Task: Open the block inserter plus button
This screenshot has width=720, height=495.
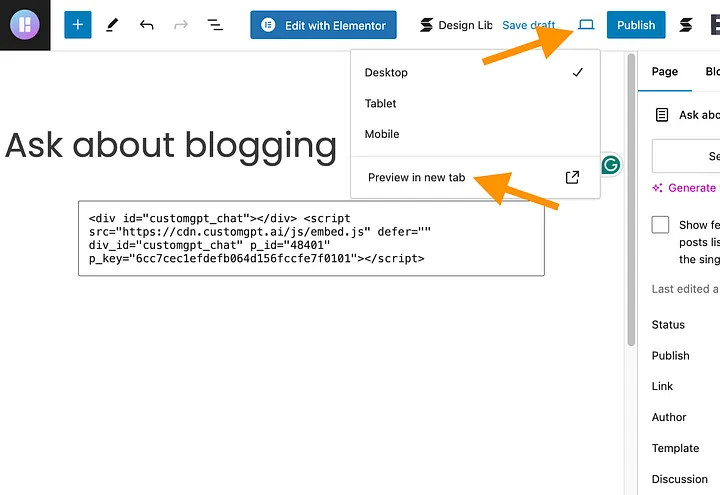Action: (78, 25)
